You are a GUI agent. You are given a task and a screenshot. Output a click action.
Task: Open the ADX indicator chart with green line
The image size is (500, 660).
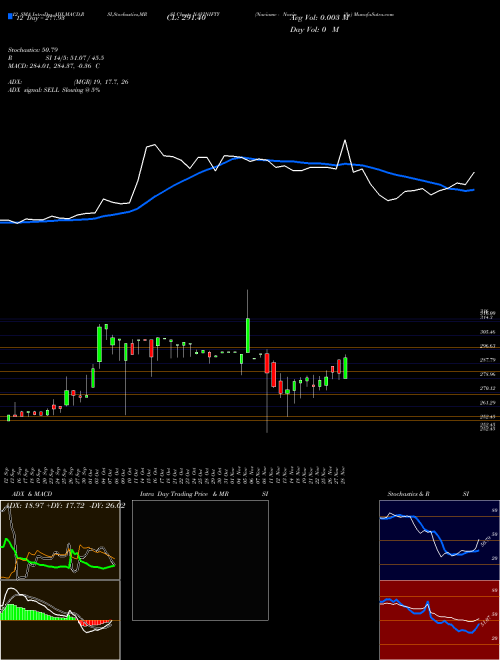(60, 540)
